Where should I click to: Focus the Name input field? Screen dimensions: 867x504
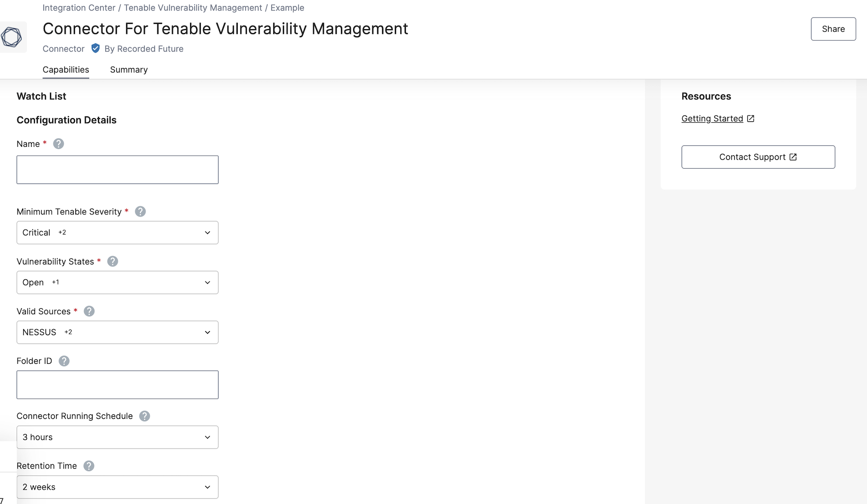point(117,170)
